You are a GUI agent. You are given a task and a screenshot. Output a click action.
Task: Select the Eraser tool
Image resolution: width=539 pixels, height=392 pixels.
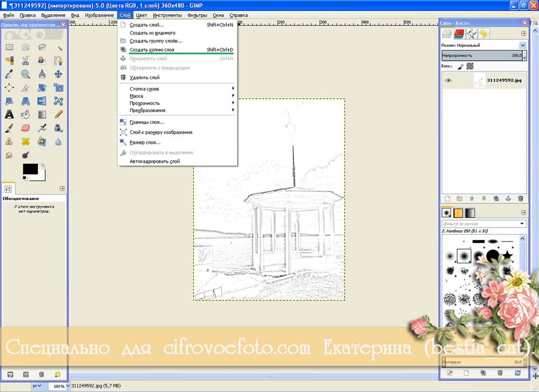pos(25,128)
